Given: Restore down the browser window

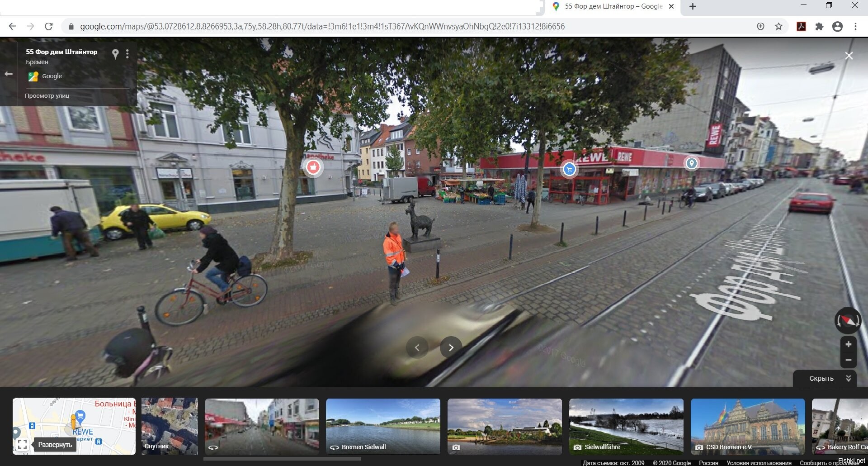Looking at the screenshot, I should [829, 5].
